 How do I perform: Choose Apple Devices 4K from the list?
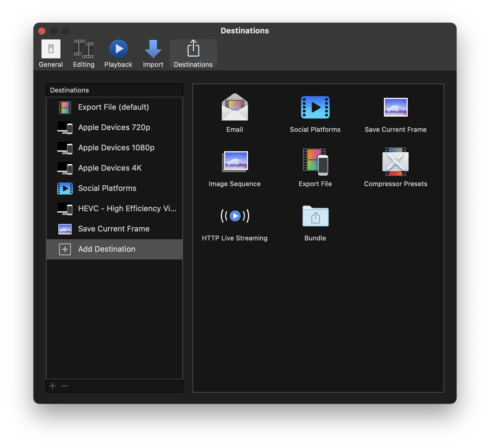110,168
